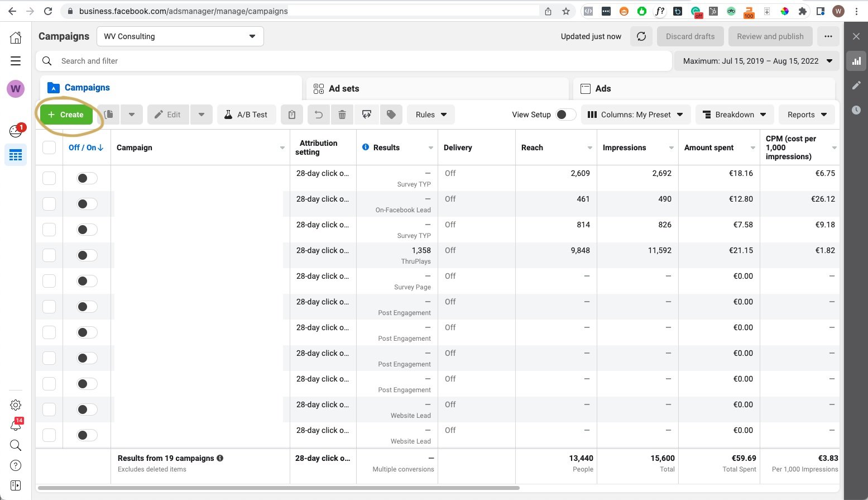Click the green Create button
This screenshot has height=500, width=868.
pos(66,115)
